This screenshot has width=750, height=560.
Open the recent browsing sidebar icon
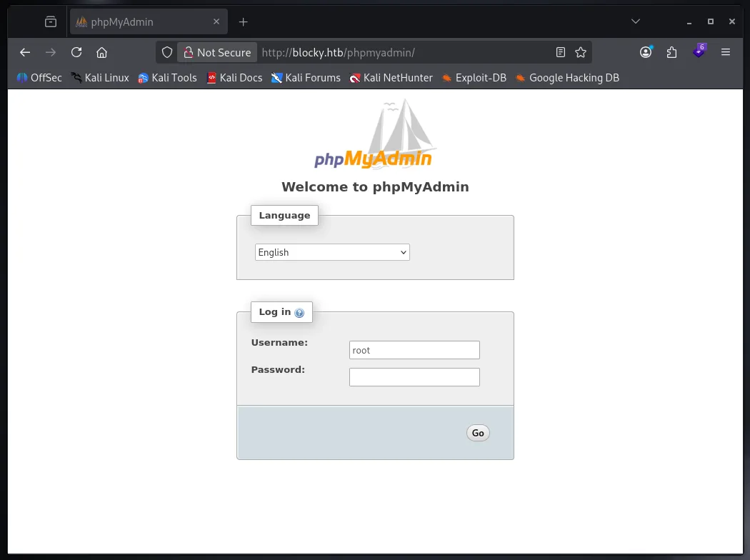51,22
